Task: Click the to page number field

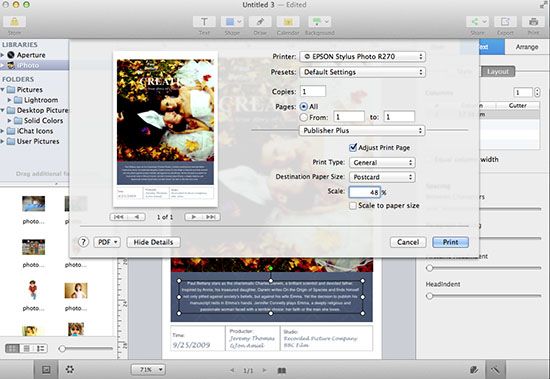Action: click(400, 117)
